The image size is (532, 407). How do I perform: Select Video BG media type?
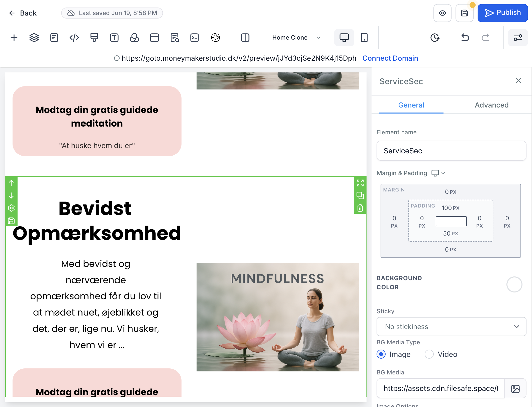[429, 354]
